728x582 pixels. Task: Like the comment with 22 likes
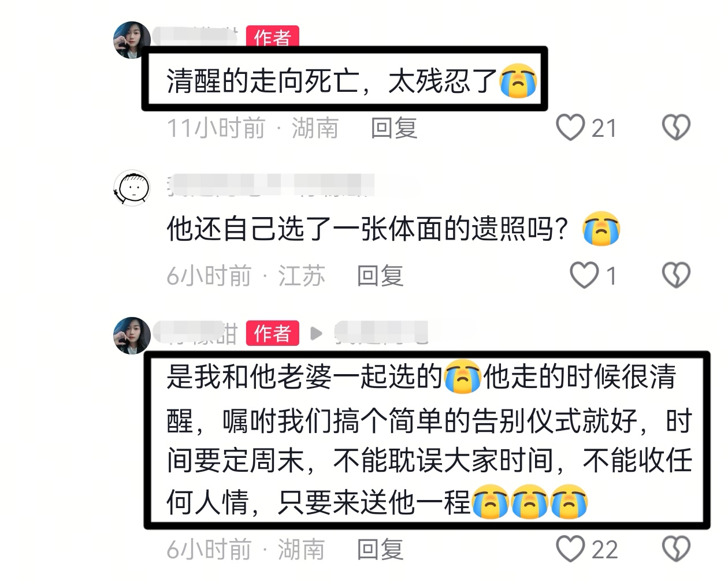click(x=570, y=549)
